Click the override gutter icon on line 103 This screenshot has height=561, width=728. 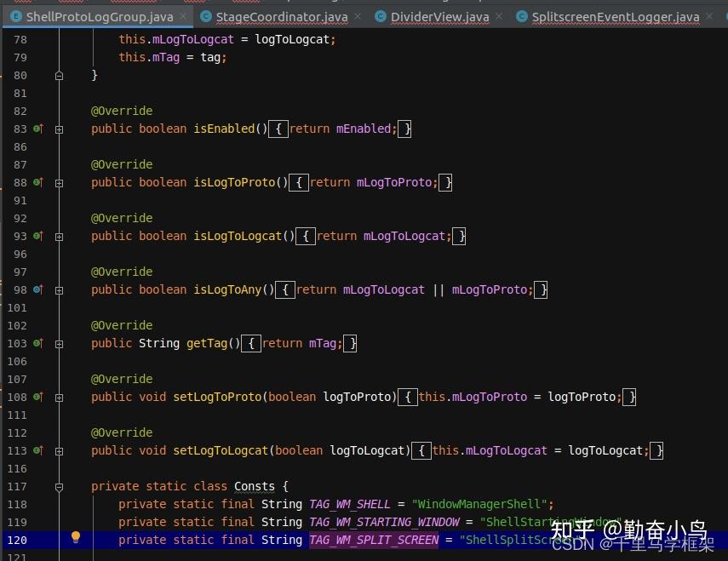[38, 343]
